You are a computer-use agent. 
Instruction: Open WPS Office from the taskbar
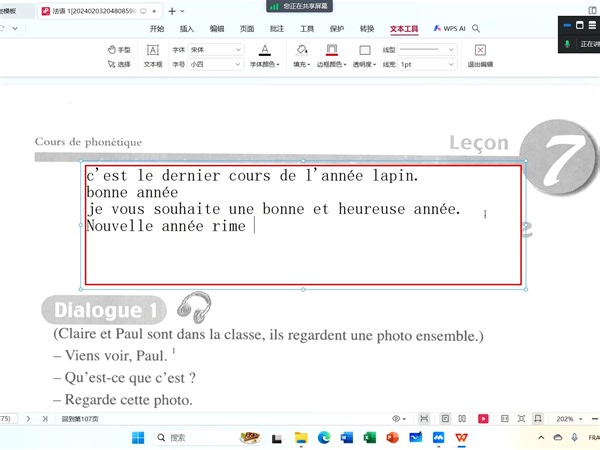click(461, 438)
